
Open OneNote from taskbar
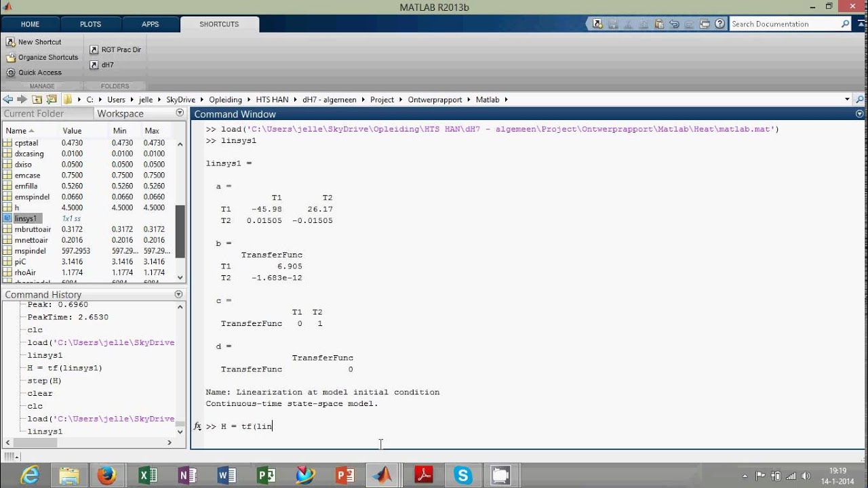[186, 475]
